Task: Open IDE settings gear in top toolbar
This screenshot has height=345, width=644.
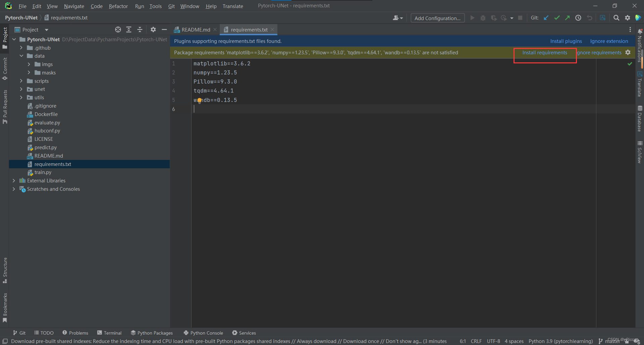Action: click(x=627, y=18)
